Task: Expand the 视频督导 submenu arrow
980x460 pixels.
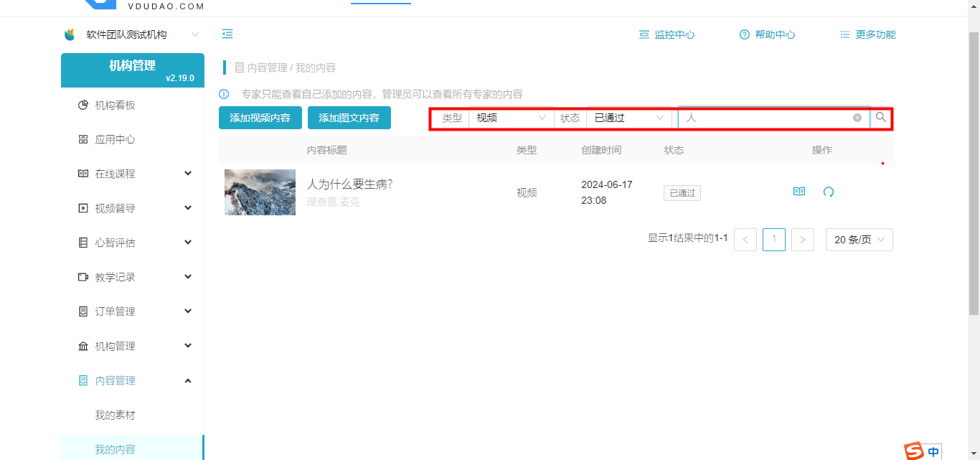Action: (x=188, y=208)
